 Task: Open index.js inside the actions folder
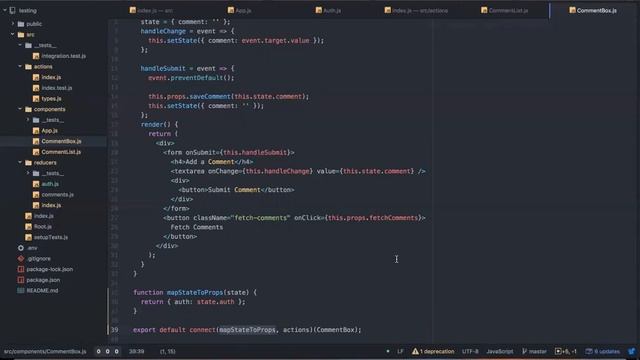tap(51, 77)
